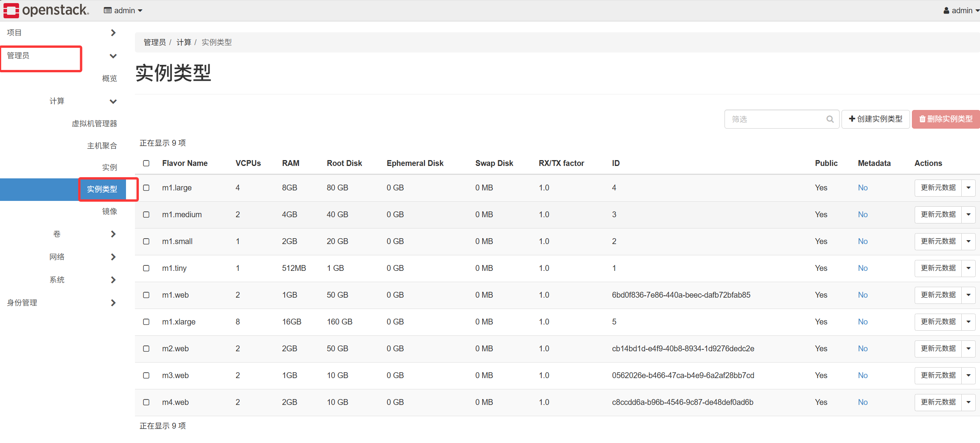Toggle the select-all checkbox in table header

146,163
